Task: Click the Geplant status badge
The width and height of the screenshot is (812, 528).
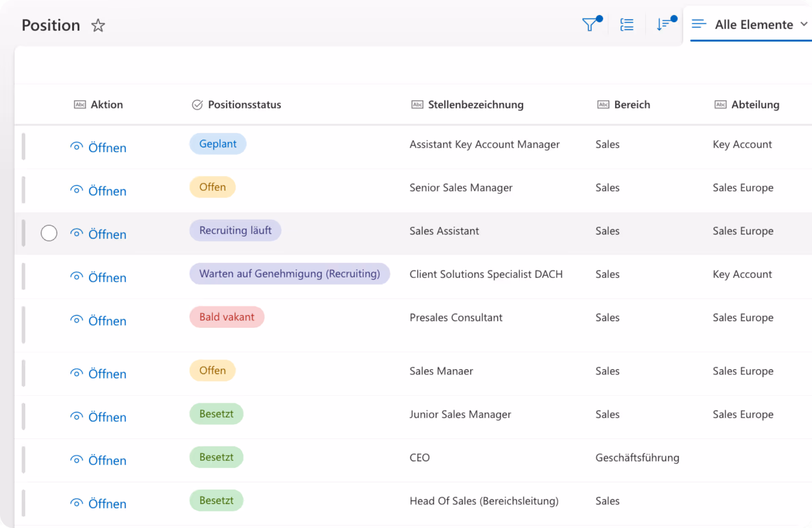Action: [218, 144]
